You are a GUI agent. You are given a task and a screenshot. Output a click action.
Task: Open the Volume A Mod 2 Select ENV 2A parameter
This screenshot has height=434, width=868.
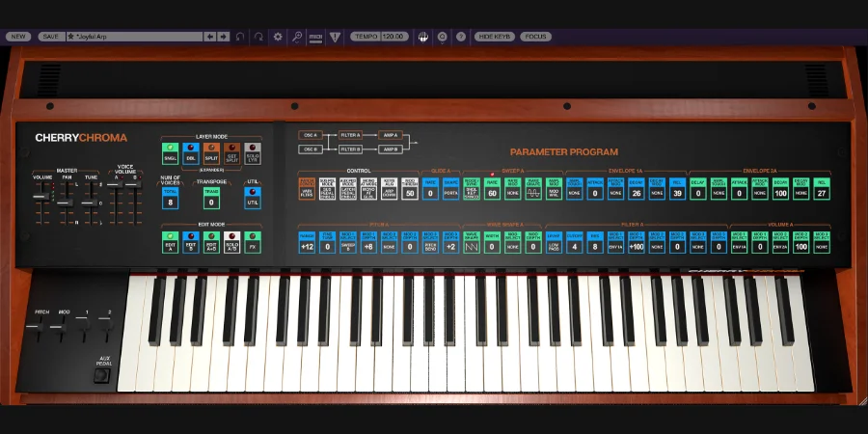[x=780, y=242]
